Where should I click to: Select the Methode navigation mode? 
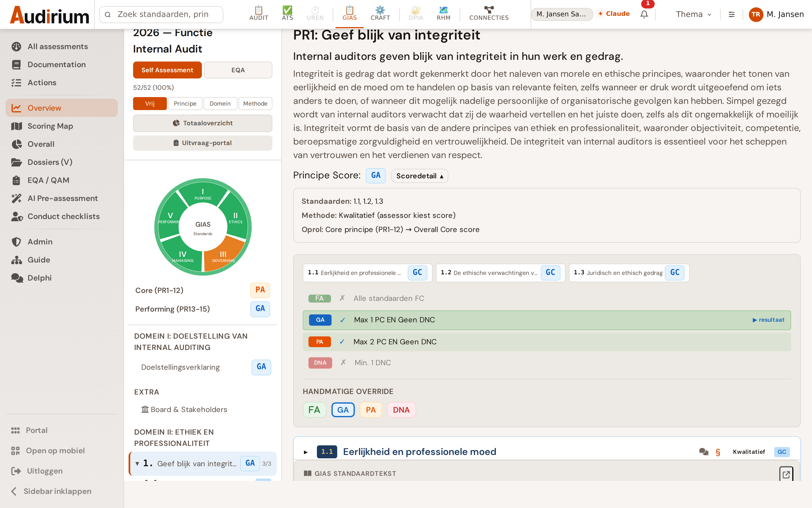click(x=255, y=104)
